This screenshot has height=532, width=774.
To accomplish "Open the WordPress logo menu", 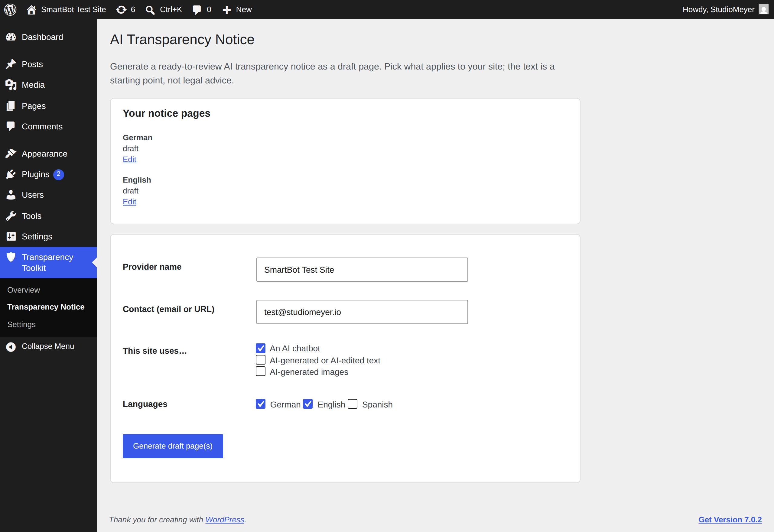I will [10, 9].
